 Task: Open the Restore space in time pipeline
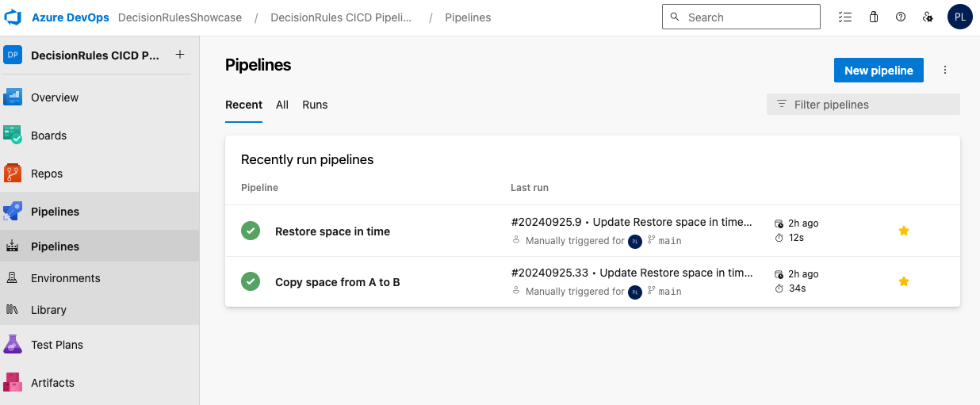(x=332, y=231)
